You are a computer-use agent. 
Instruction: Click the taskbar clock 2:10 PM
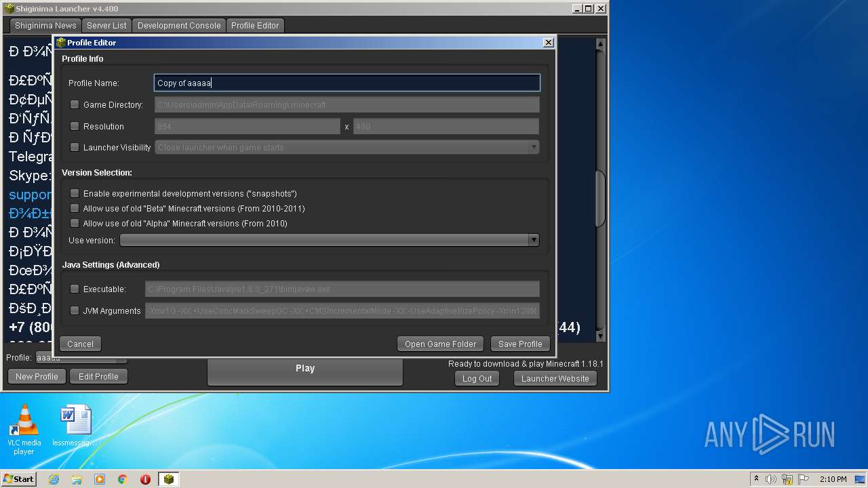tap(833, 479)
